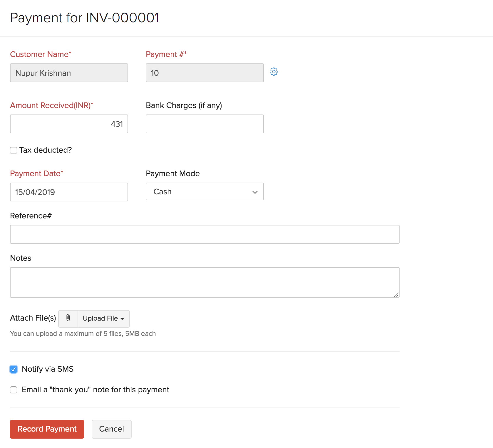
Task: Click the paperclip attachment icon
Action: pos(68,319)
